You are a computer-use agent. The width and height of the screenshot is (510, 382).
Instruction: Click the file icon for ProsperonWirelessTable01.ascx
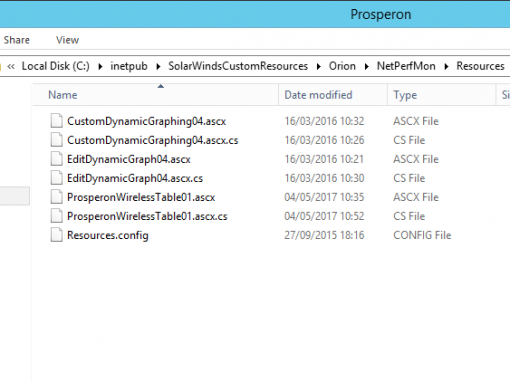pos(56,197)
